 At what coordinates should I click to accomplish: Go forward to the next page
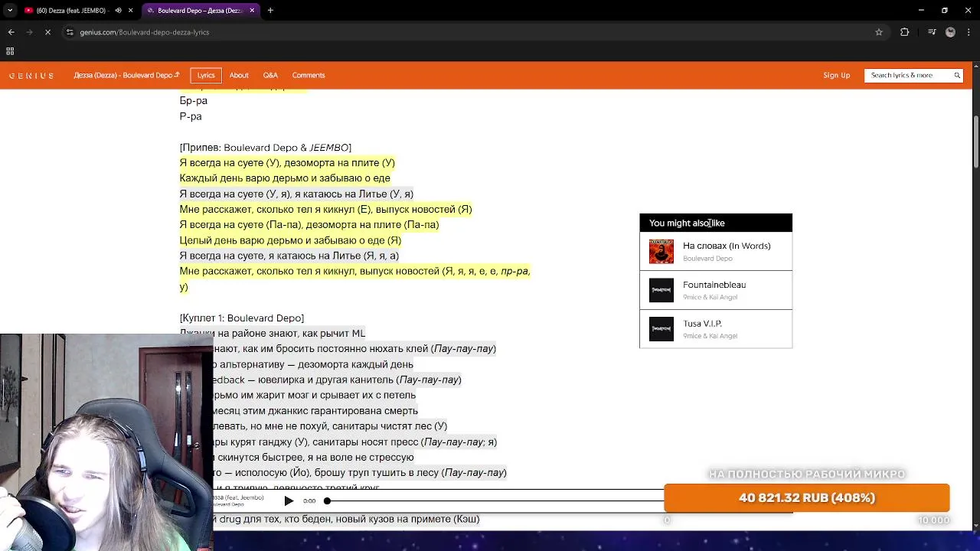pyautogui.click(x=29, y=32)
